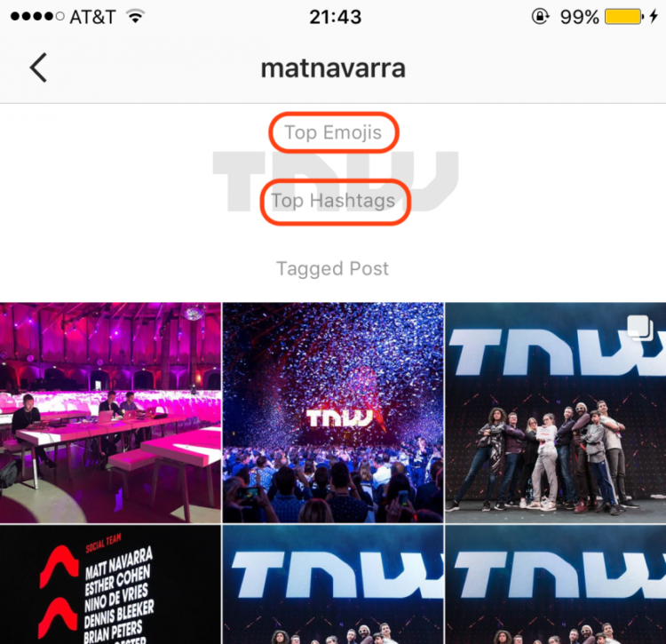Screen dimensions: 666x644
Task: Tap the 21:43 clock in status bar
Action: (x=335, y=17)
